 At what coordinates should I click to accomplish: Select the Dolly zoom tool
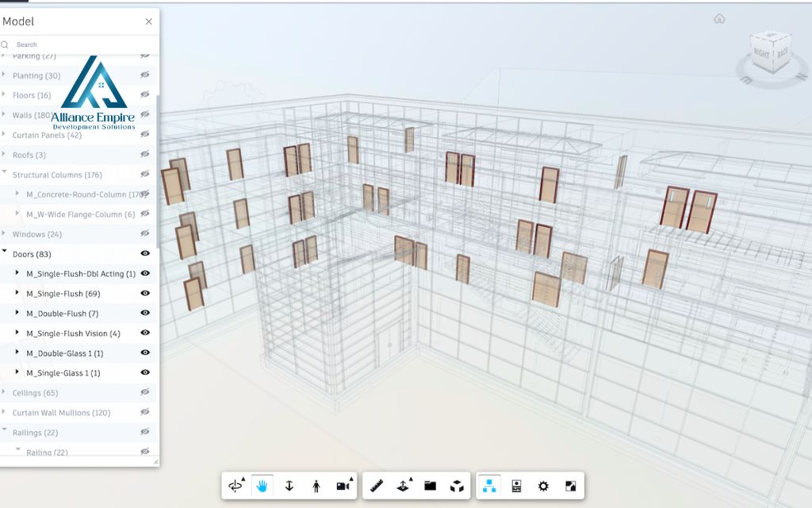click(289, 486)
